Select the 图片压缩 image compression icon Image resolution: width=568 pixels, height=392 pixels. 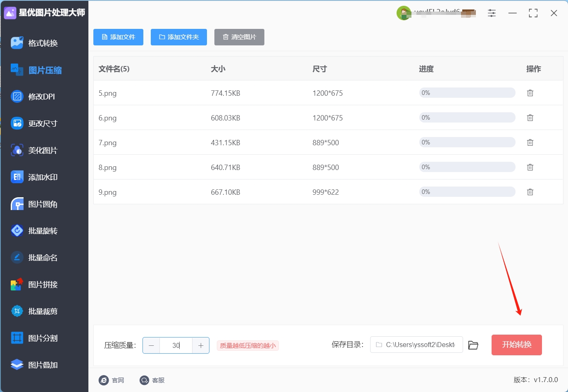coord(17,70)
